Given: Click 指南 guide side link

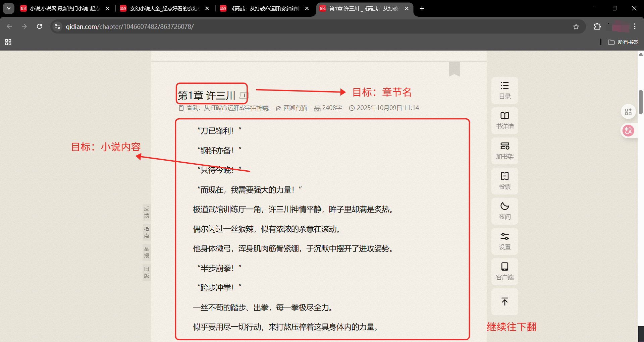Looking at the screenshot, I should tap(147, 232).
